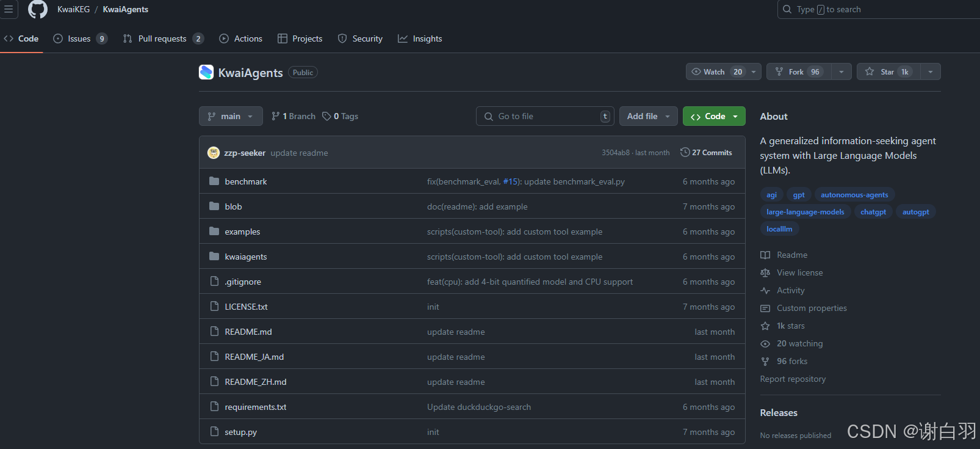Open the gpt topic tag
Viewport: 980px width, 449px height.
[799, 195]
